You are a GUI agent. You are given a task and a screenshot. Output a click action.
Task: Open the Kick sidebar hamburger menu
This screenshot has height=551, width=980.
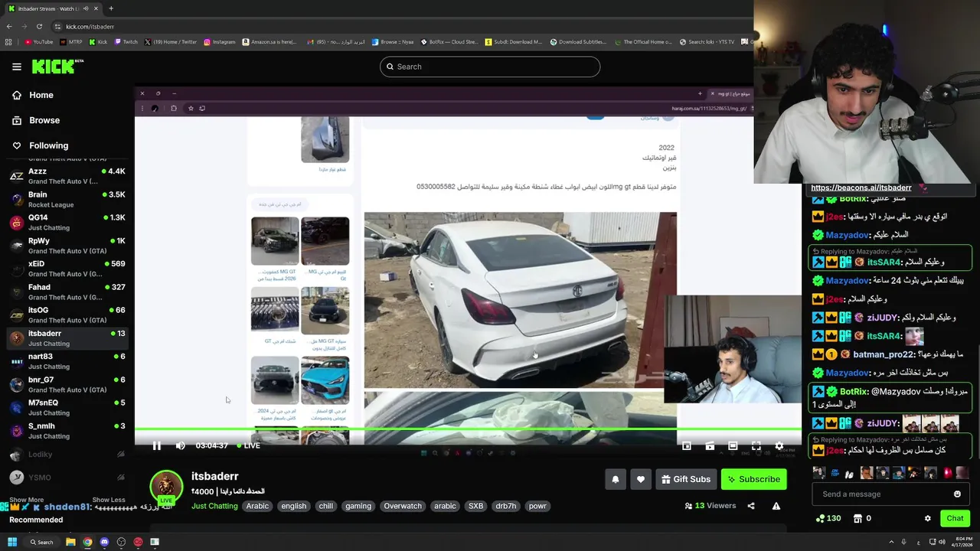point(17,67)
